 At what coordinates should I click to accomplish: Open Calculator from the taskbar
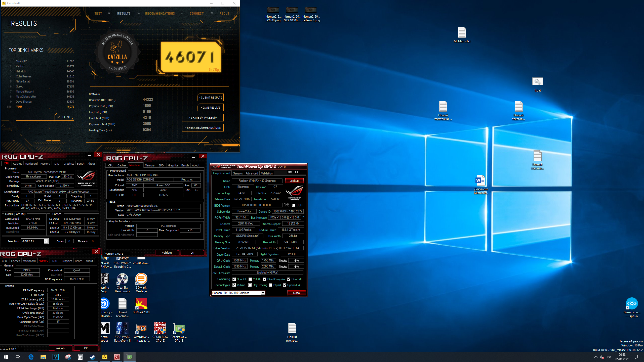pyautogui.click(x=80, y=357)
